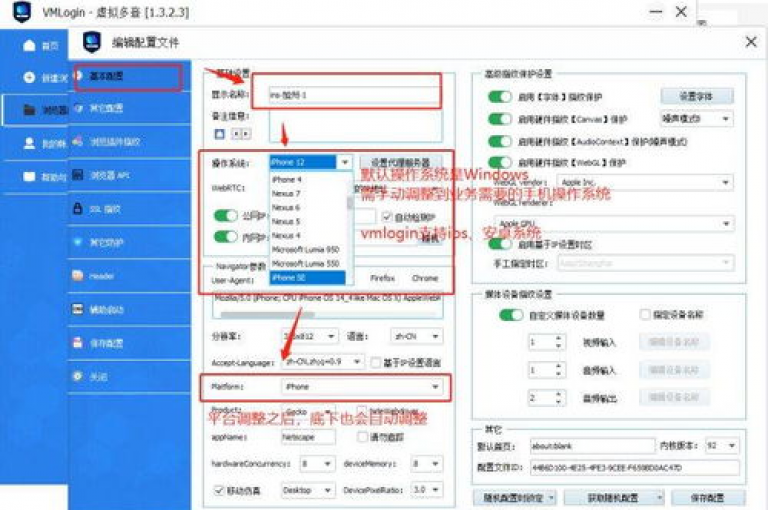The width and height of the screenshot is (768, 510).
Task: Click the lock icon beside SSL fingerprint
Action: (77, 209)
